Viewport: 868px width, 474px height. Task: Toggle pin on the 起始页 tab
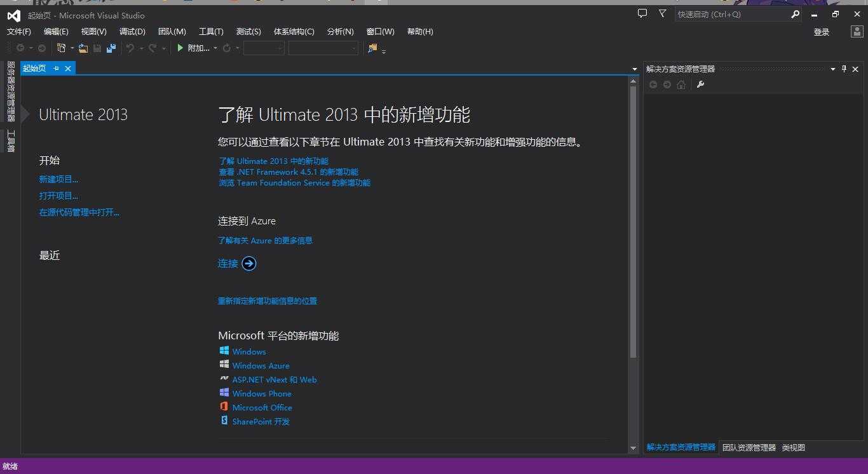tap(56, 69)
